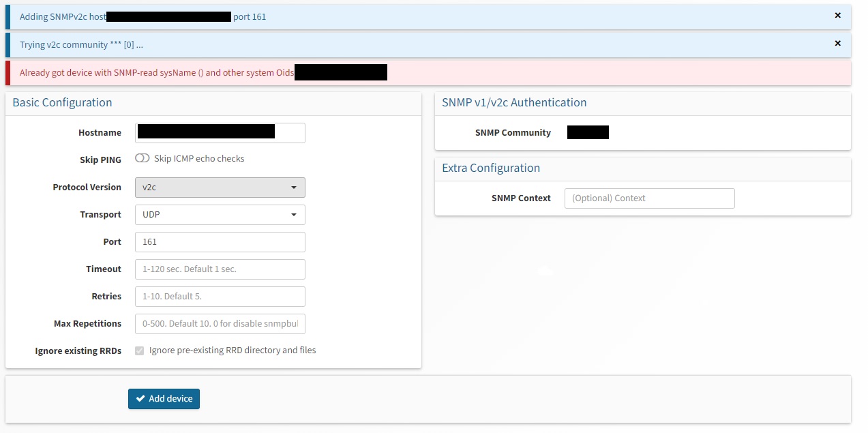Image resolution: width=868 pixels, height=433 pixels.
Task: Click the SNMP Community value field
Action: [588, 132]
